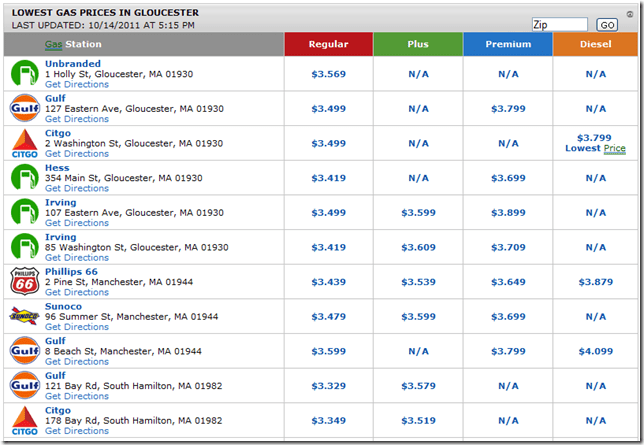Image resolution: width=644 pixels, height=445 pixels.
Task: Click the Hess station pump icon
Action: (x=24, y=178)
